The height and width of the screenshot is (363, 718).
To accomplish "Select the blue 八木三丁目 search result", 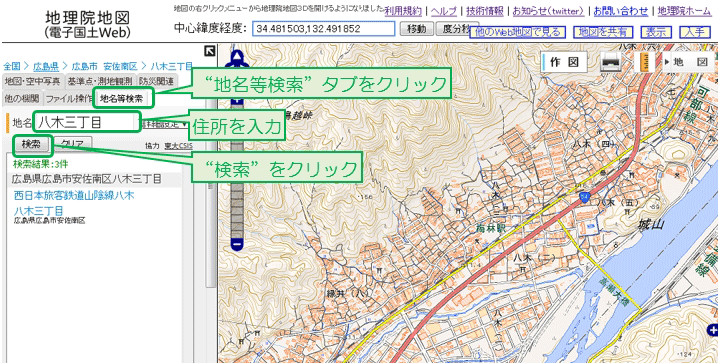I will tap(38, 211).
